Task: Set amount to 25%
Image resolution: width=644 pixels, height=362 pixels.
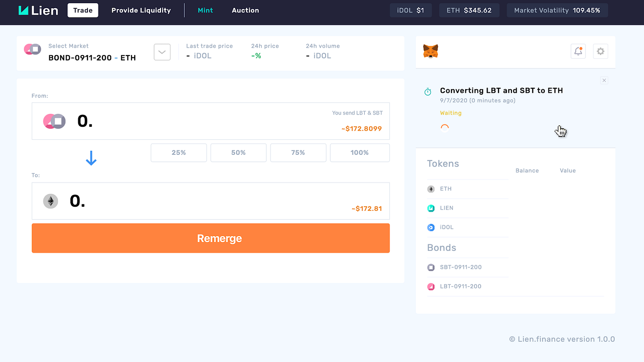Action: (x=178, y=153)
